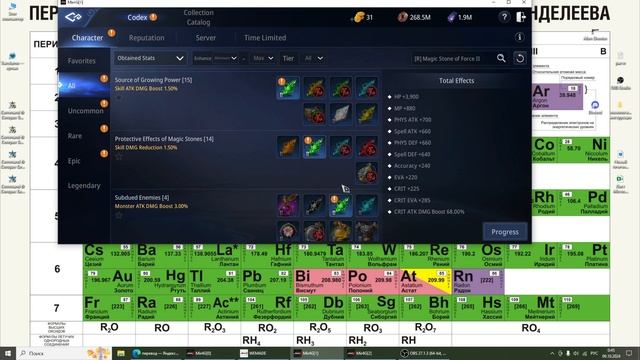Click the Progress button
The height and width of the screenshot is (360, 640).
[505, 232]
